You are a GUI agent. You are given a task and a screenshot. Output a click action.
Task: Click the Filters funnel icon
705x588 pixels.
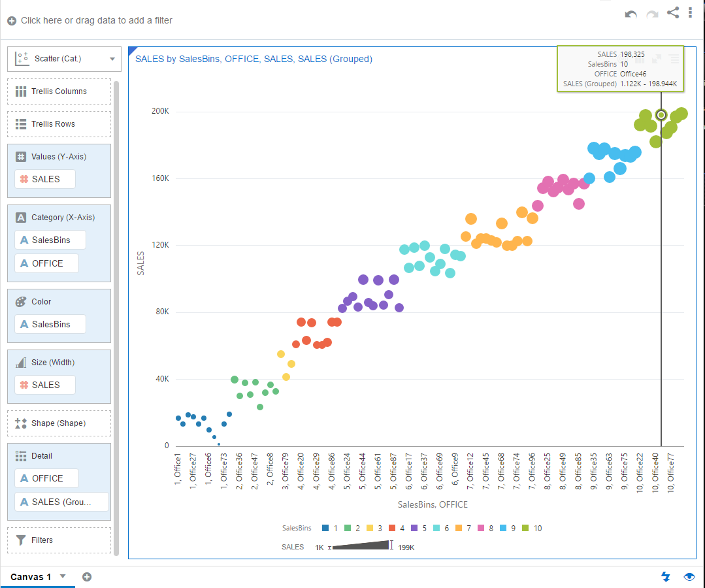[x=21, y=540]
